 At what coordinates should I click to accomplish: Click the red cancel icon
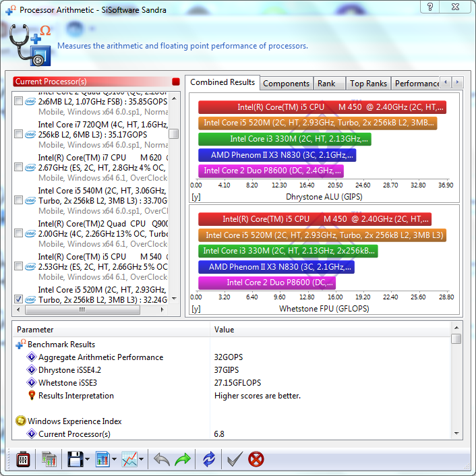coord(256,459)
